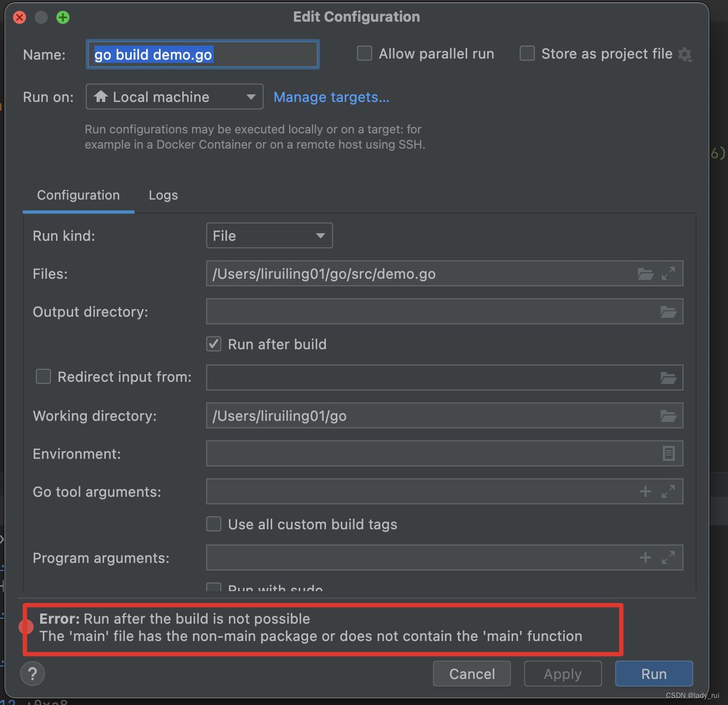Tick the Store as project file checkbox
The height and width of the screenshot is (705, 728).
click(527, 54)
